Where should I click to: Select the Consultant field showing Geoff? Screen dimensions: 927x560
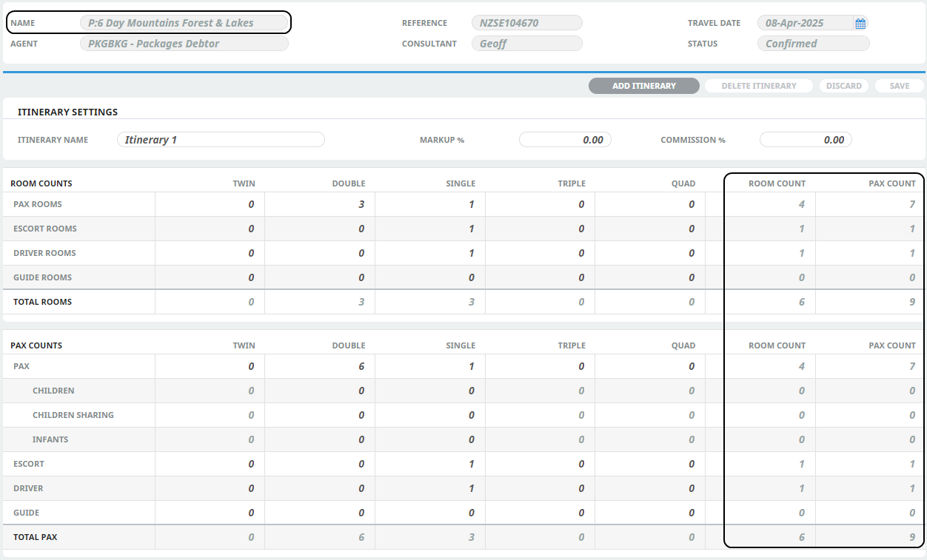tap(526, 44)
